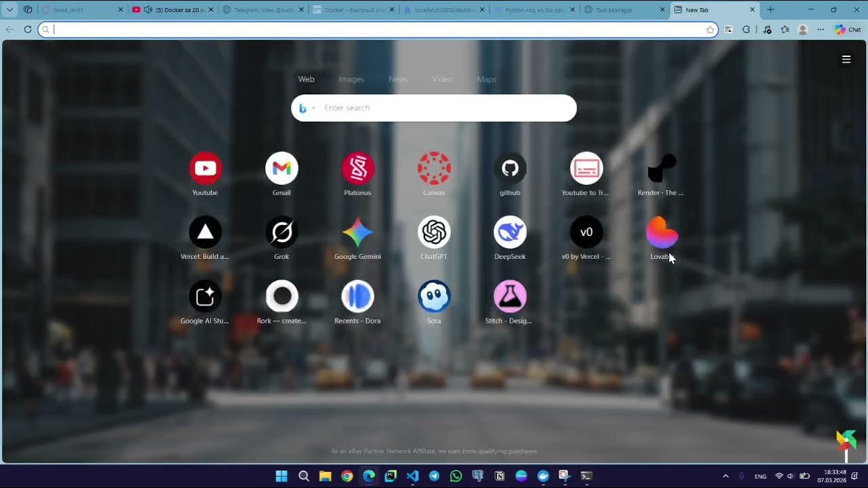Launch the Platonus shortcut
Viewport: 868px width, 488px height.
click(x=357, y=168)
